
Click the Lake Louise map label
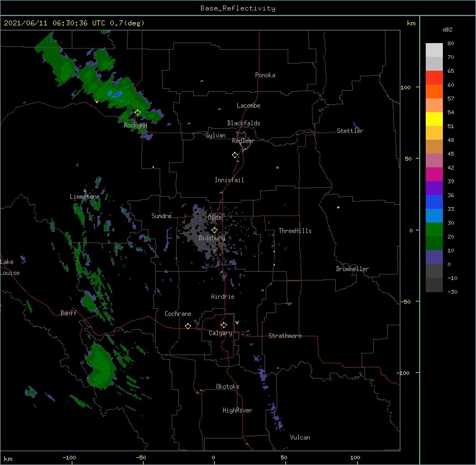coord(10,267)
